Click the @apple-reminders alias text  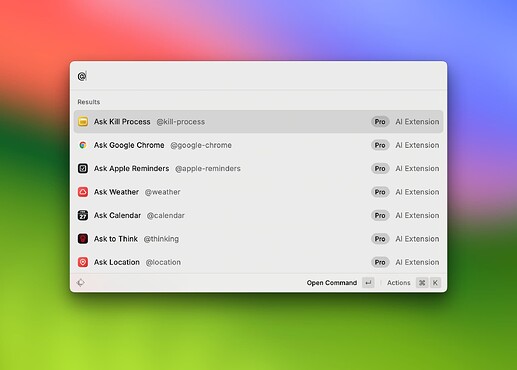coord(208,168)
